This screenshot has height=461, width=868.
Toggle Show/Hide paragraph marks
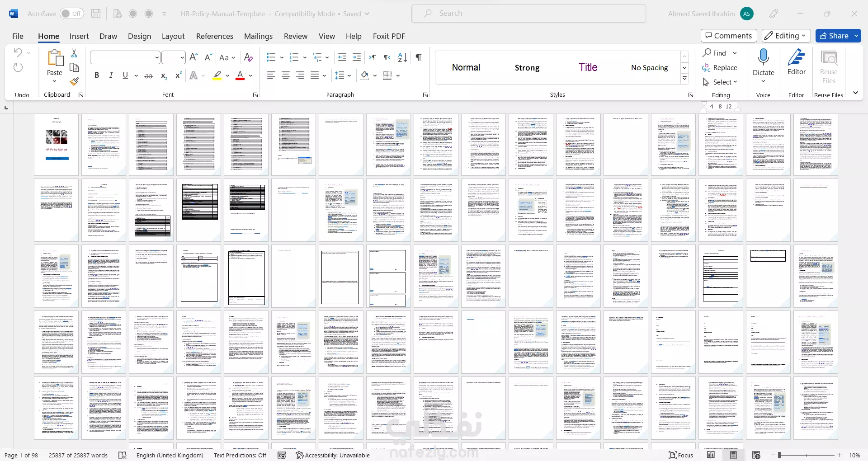coord(419,57)
